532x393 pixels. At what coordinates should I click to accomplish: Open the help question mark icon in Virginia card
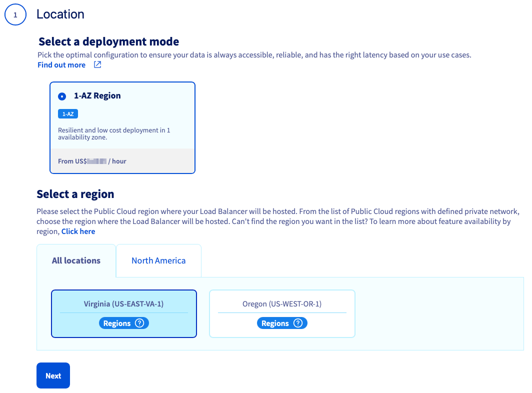coord(139,323)
